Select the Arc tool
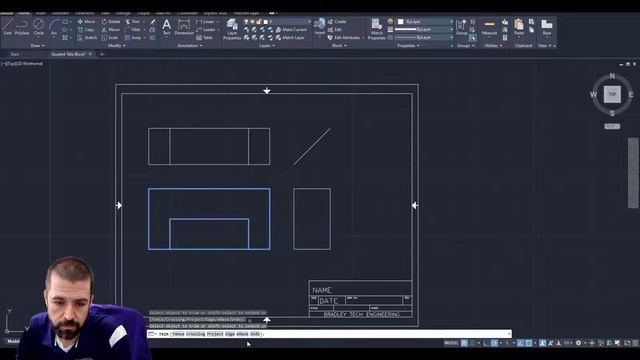The width and height of the screenshot is (640, 360). pyautogui.click(x=54, y=27)
